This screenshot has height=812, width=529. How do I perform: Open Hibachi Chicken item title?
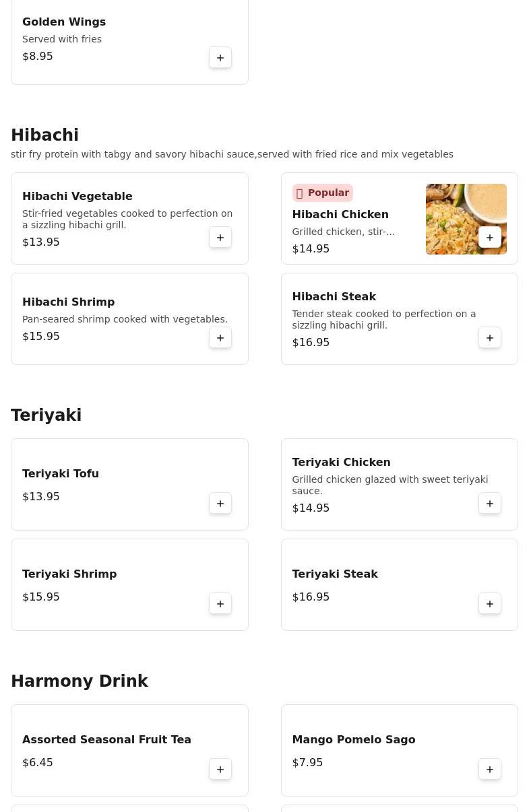click(x=340, y=214)
